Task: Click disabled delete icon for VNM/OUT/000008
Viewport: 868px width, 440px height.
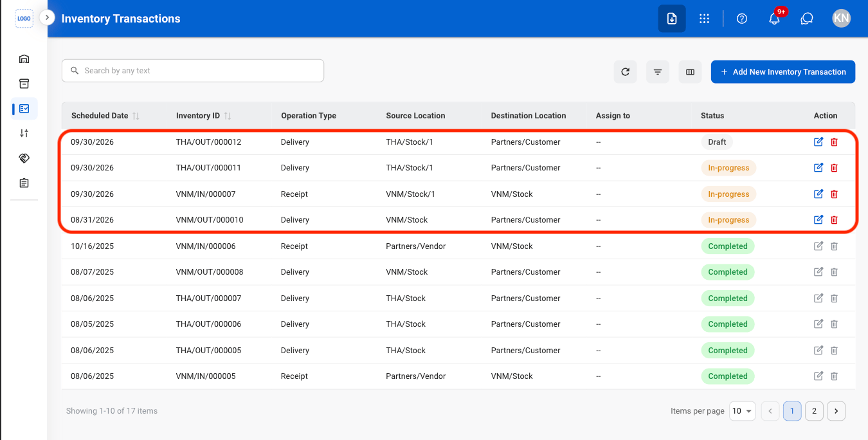Action: pyautogui.click(x=834, y=272)
